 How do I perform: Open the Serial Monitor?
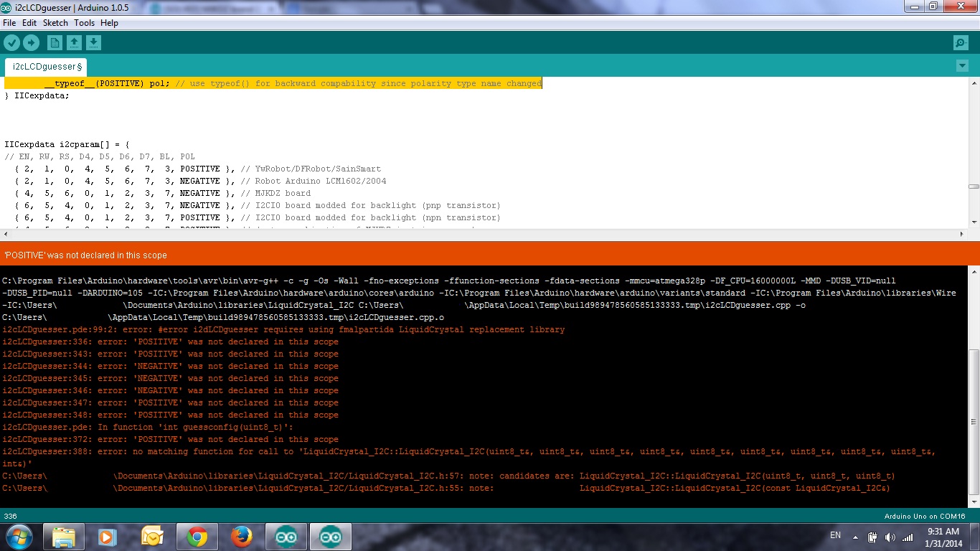(960, 42)
